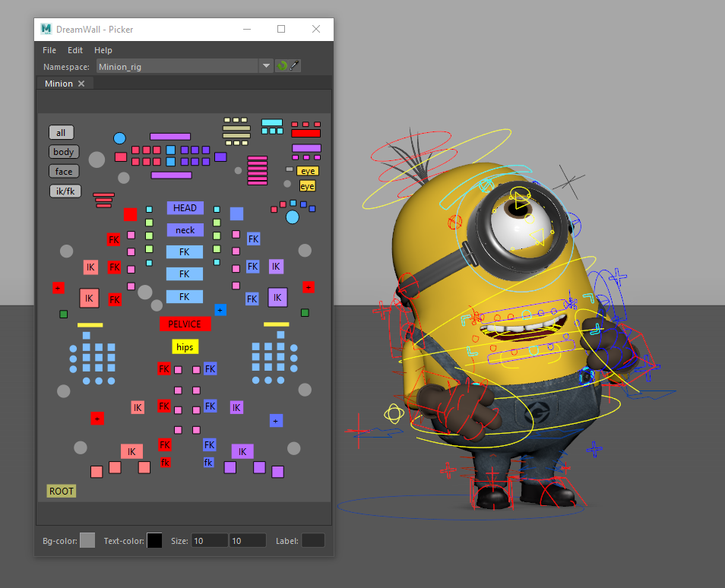
Task: Close the Minion tab with its X
Action: [x=81, y=84]
